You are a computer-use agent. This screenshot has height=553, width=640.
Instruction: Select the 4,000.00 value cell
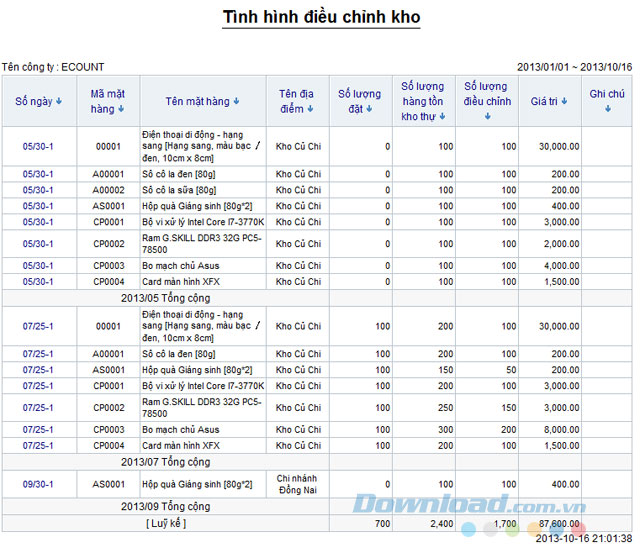pos(550,266)
